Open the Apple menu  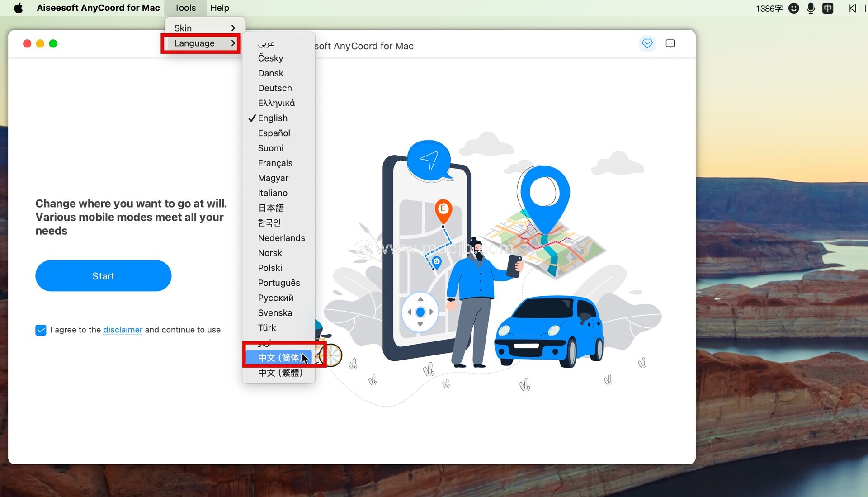point(19,8)
